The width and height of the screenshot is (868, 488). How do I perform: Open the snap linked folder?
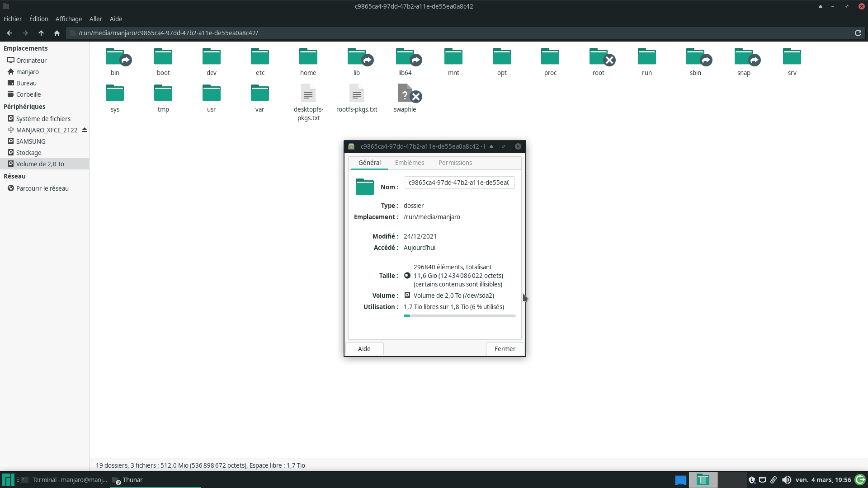pyautogui.click(x=744, y=57)
